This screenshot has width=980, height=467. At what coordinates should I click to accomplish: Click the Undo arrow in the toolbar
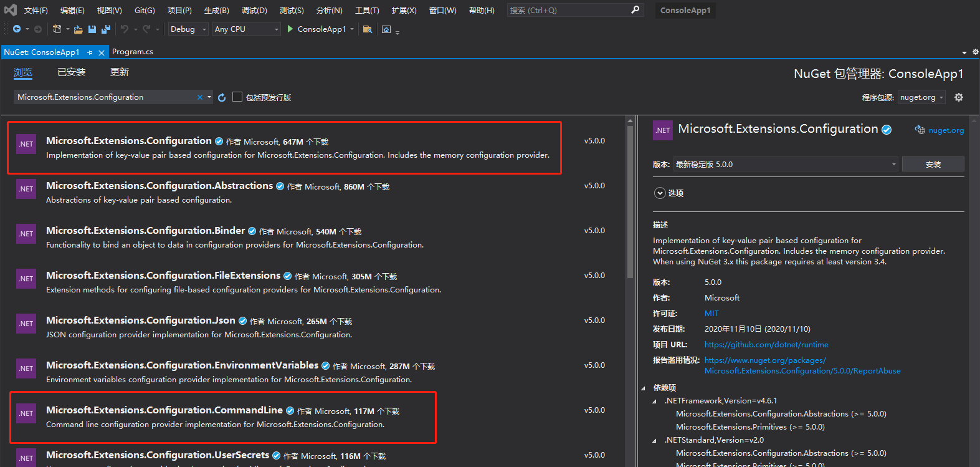coord(125,29)
